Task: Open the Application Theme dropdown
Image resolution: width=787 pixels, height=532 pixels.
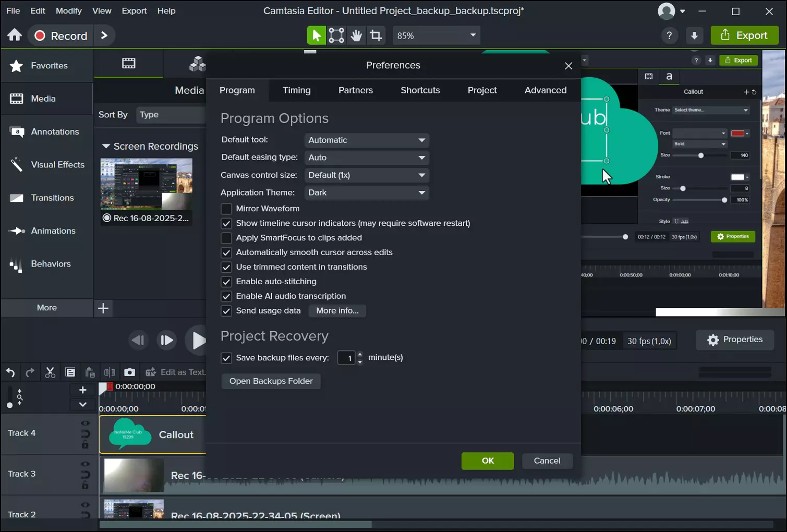Action: coord(367,192)
